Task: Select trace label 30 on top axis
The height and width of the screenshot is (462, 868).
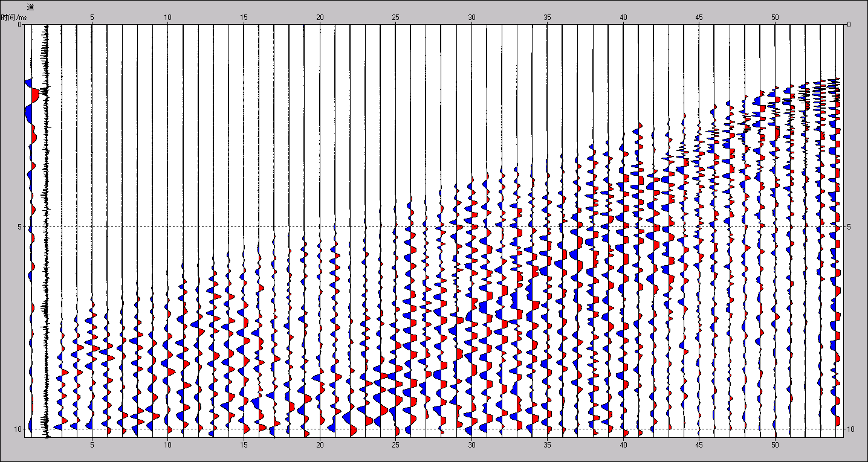Action: click(x=471, y=18)
